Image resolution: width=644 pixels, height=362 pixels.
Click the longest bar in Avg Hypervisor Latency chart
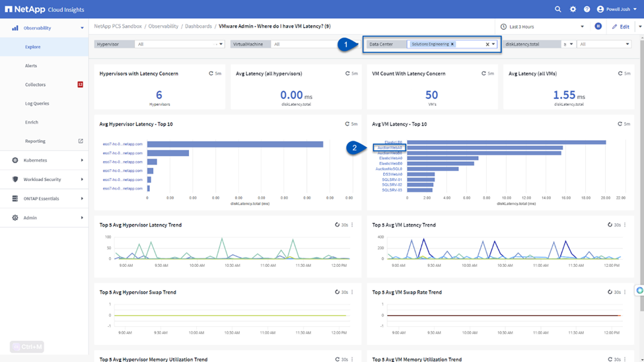pos(234,144)
